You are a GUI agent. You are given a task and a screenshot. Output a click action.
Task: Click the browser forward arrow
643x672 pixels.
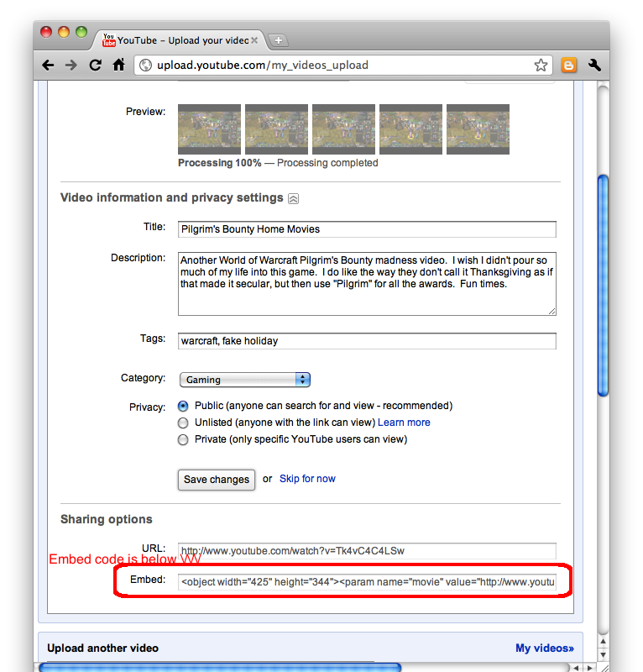click(x=71, y=66)
